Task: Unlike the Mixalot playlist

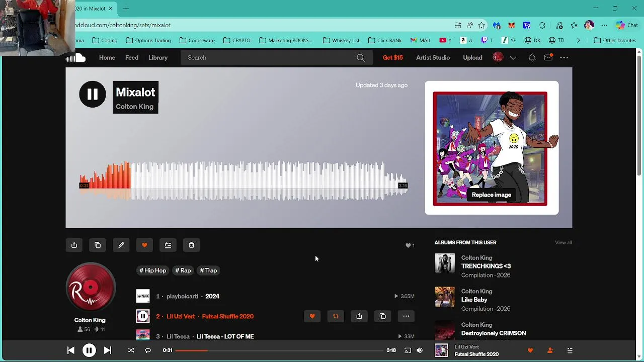Action: tap(144, 245)
